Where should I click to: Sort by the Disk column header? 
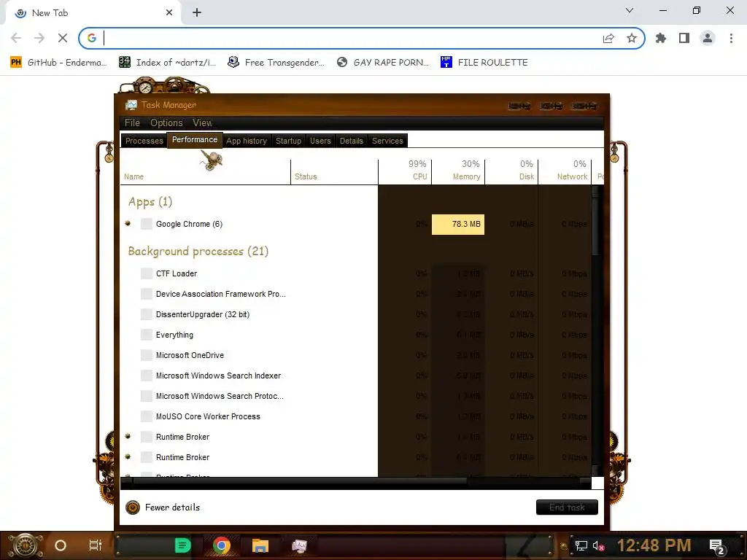click(511, 172)
